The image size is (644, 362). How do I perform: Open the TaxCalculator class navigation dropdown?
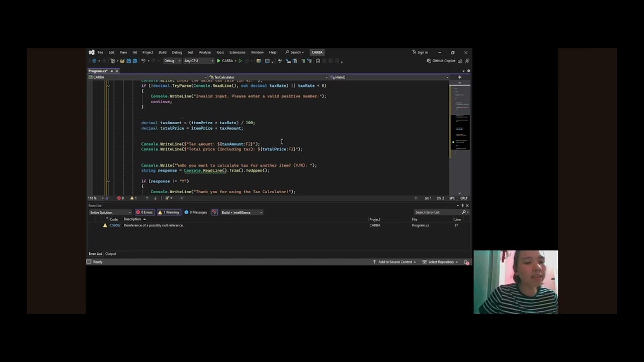click(268, 77)
